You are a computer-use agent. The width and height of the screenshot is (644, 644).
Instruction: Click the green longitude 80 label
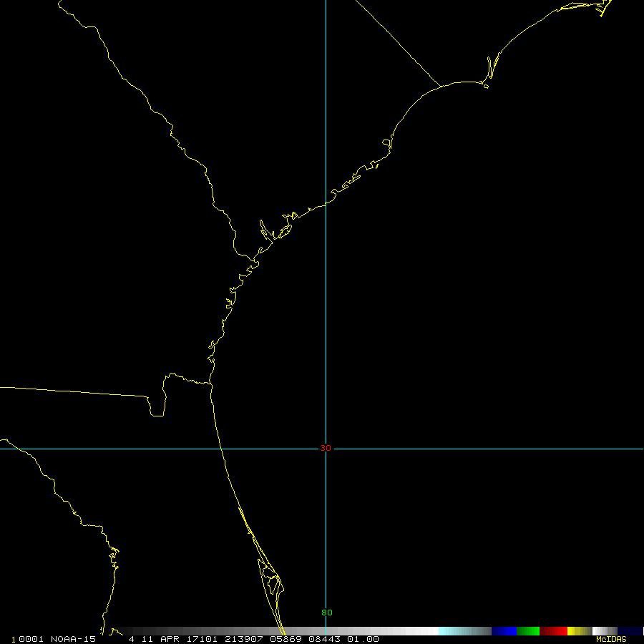(x=326, y=613)
